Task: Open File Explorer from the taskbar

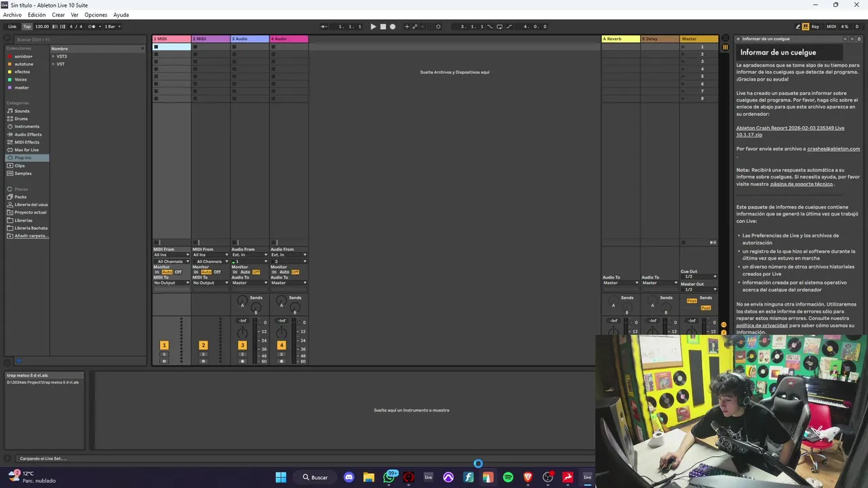Action: pyautogui.click(x=369, y=477)
